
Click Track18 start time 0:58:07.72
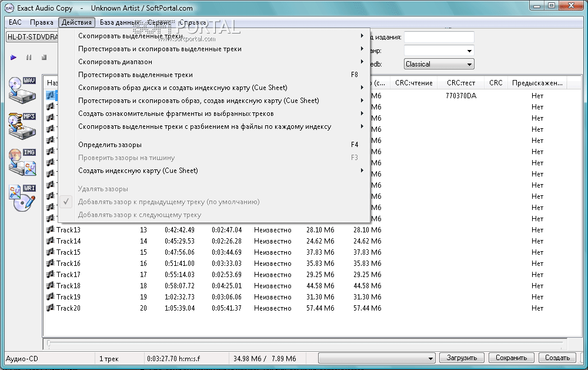179,285
